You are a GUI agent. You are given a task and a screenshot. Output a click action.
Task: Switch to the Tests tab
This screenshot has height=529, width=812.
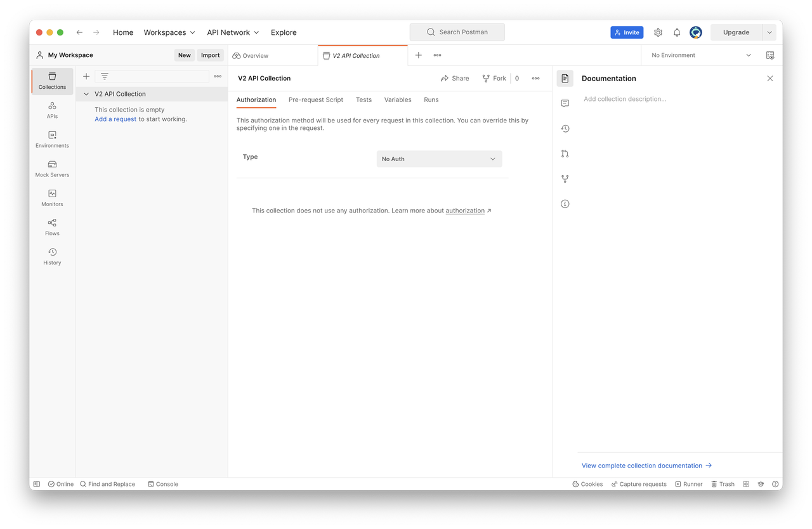click(363, 100)
